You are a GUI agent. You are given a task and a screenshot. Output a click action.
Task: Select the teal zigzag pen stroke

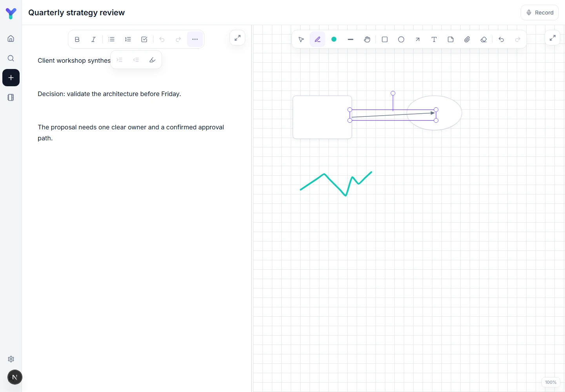[x=336, y=183]
